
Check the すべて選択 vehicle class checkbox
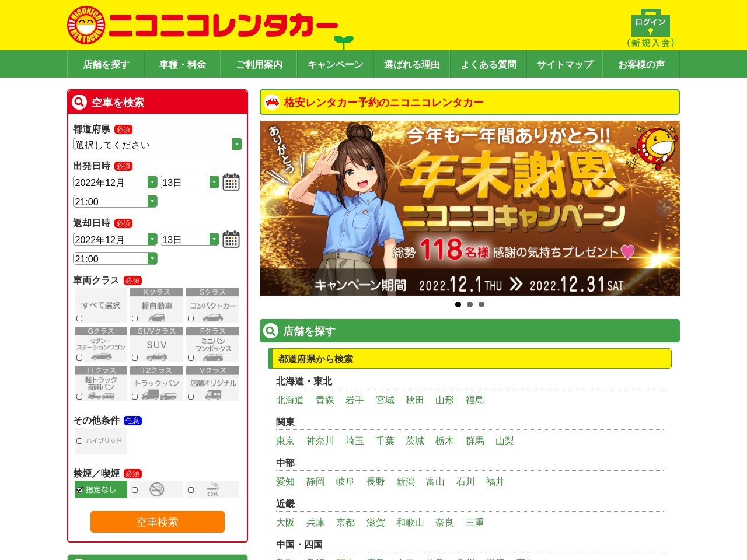pos(79,318)
